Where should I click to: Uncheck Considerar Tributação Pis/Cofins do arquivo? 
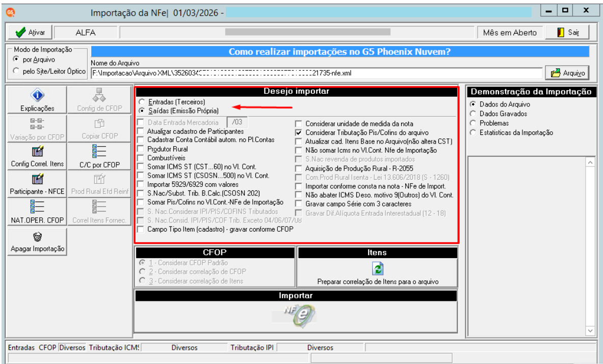(x=298, y=132)
